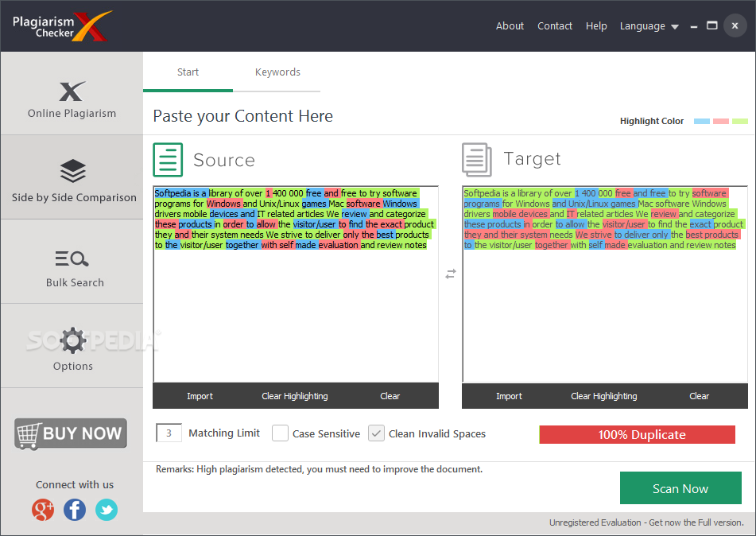Start comparison with Scan Now button
756x536 pixels.
(x=680, y=488)
